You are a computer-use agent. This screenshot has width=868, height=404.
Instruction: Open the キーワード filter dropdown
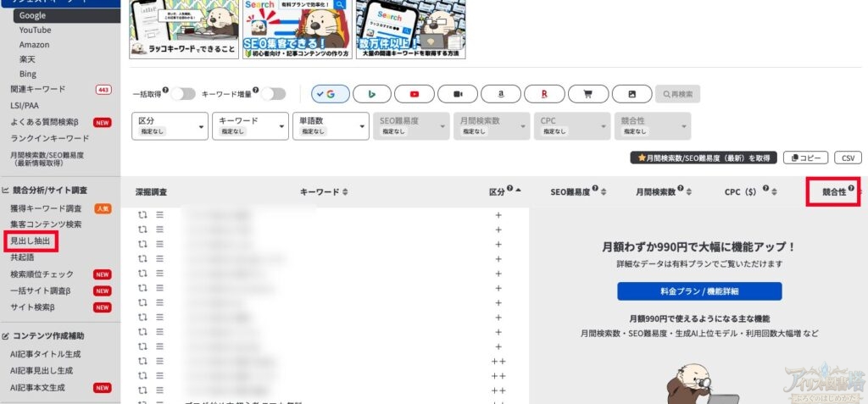point(249,126)
